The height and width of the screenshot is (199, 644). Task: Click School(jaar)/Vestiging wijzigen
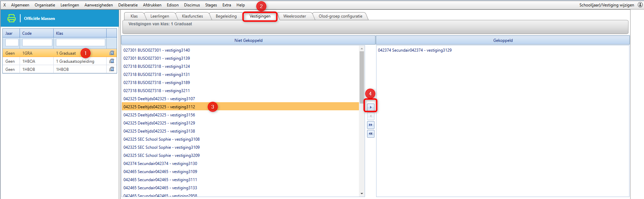click(x=607, y=5)
